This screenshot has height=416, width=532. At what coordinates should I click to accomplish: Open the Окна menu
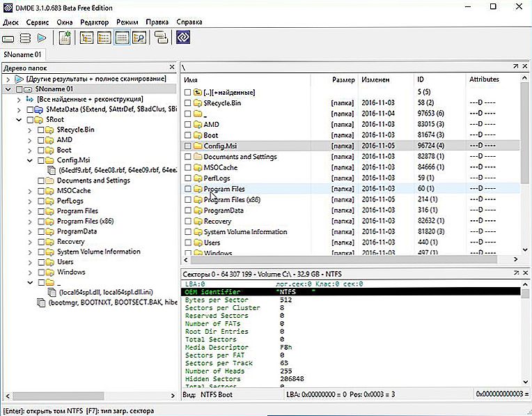(x=65, y=22)
